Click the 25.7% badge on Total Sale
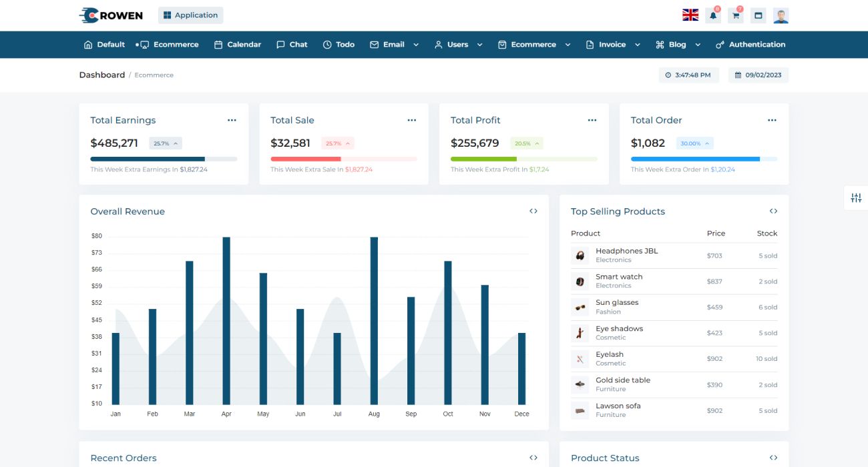The width and height of the screenshot is (868, 467). tap(338, 143)
